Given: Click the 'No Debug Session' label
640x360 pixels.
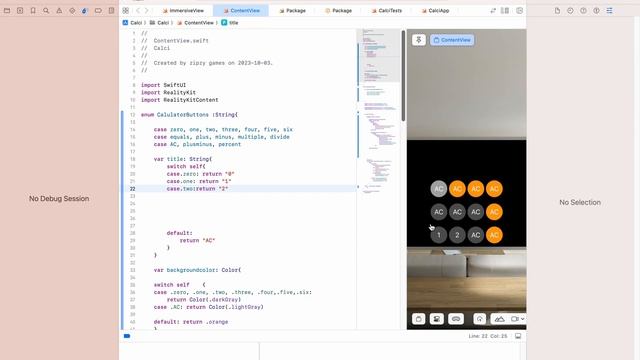Looking at the screenshot, I should coord(59,199).
